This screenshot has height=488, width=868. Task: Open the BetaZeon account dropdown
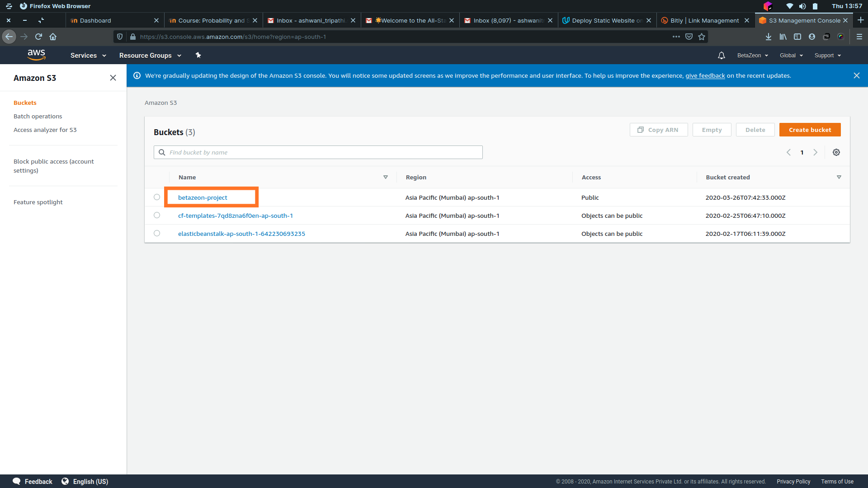[753, 55]
